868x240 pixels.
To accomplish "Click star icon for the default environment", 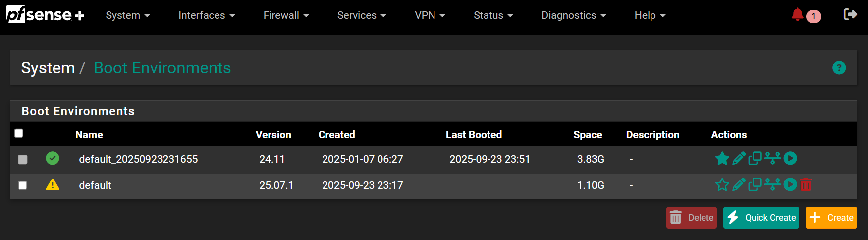I will [x=722, y=185].
